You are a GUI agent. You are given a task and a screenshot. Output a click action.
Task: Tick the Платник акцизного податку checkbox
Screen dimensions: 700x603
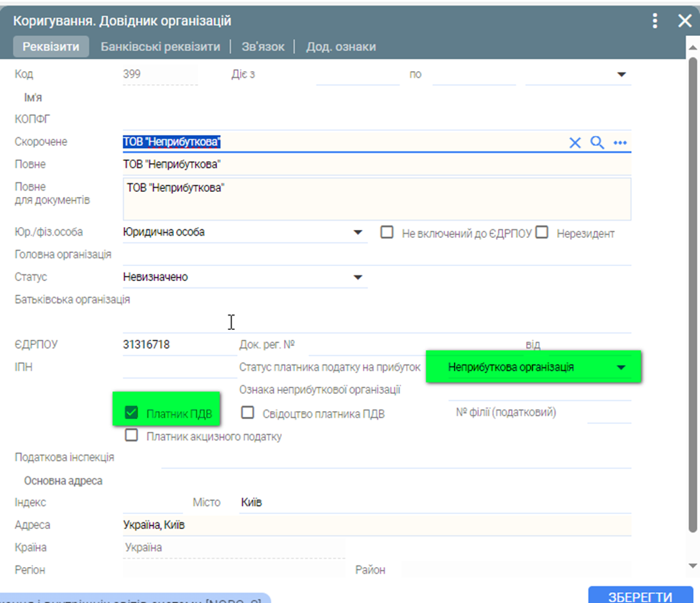pyautogui.click(x=132, y=436)
